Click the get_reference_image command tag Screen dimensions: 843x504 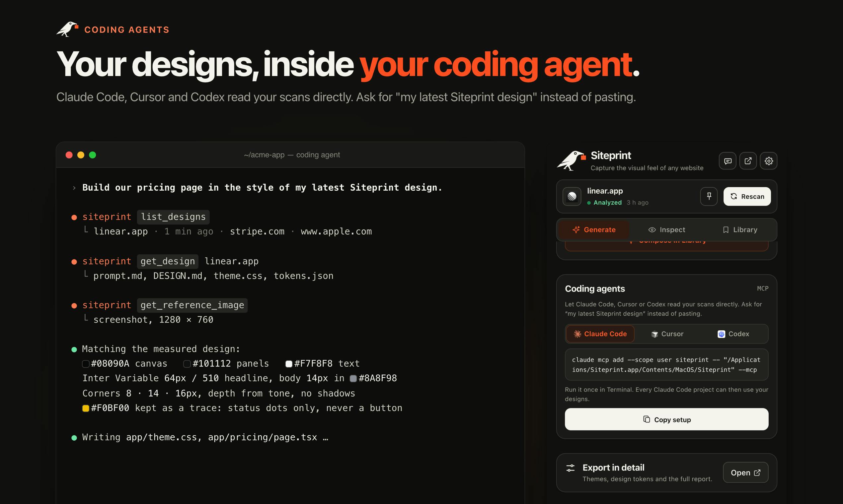192,305
